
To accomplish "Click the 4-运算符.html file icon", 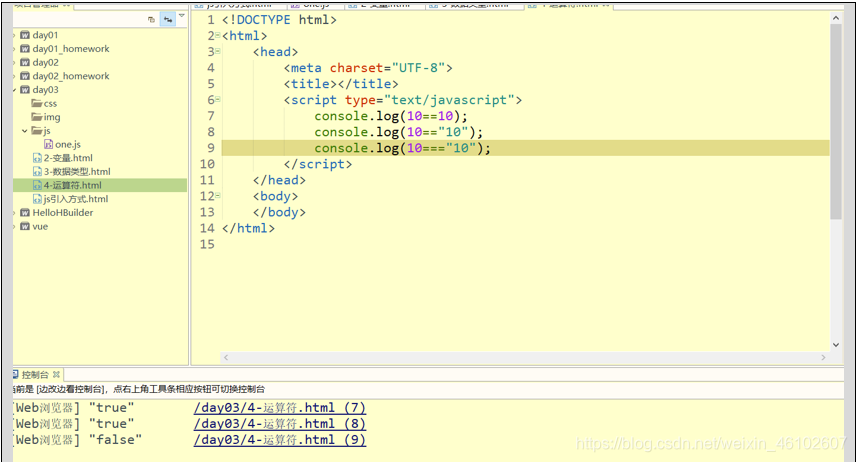I will 38,185.
